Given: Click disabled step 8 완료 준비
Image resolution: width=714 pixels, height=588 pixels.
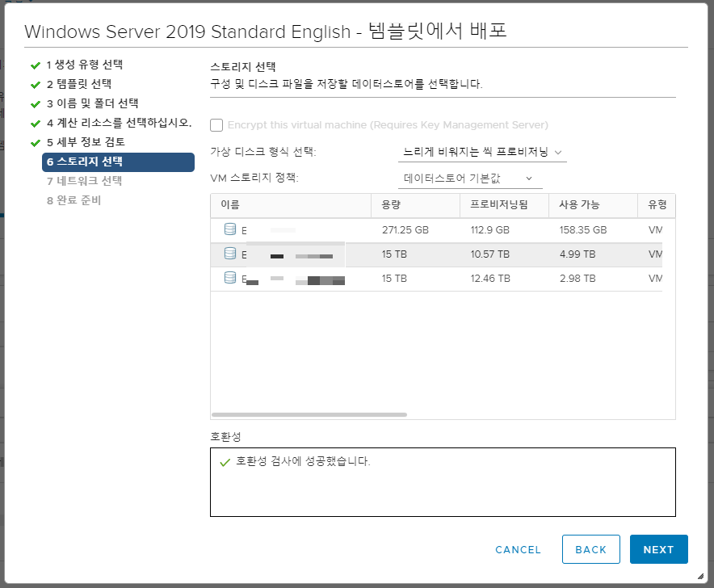Looking at the screenshot, I should click(x=73, y=200).
